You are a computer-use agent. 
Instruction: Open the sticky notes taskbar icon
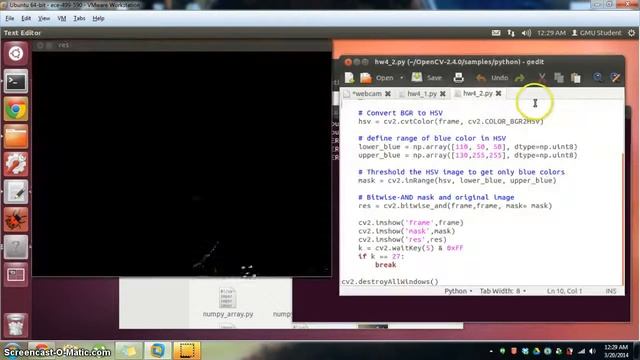[x=129, y=350]
